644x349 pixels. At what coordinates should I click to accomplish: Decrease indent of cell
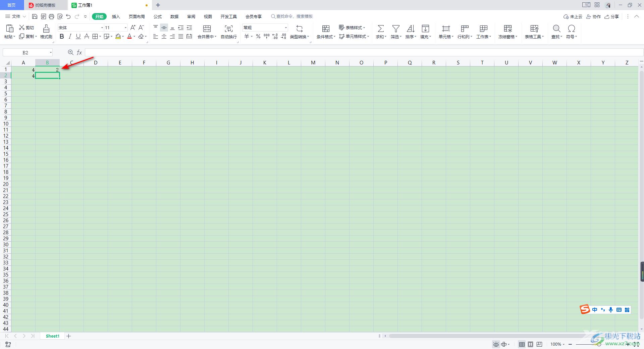[181, 28]
